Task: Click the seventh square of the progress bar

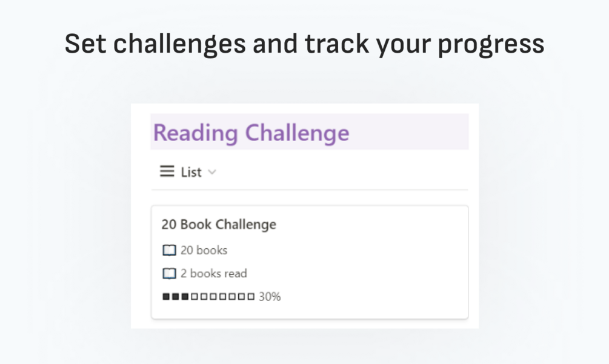Action: click(222, 297)
